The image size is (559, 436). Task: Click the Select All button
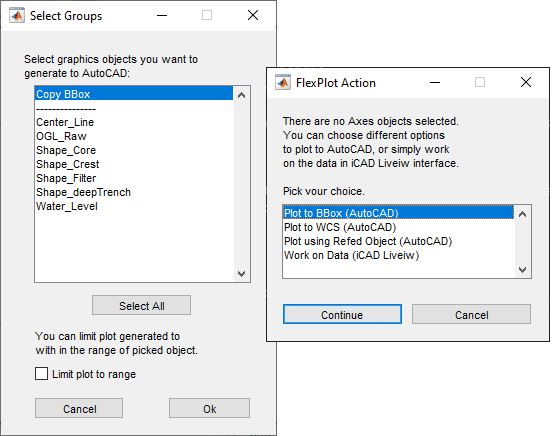(x=142, y=306)
